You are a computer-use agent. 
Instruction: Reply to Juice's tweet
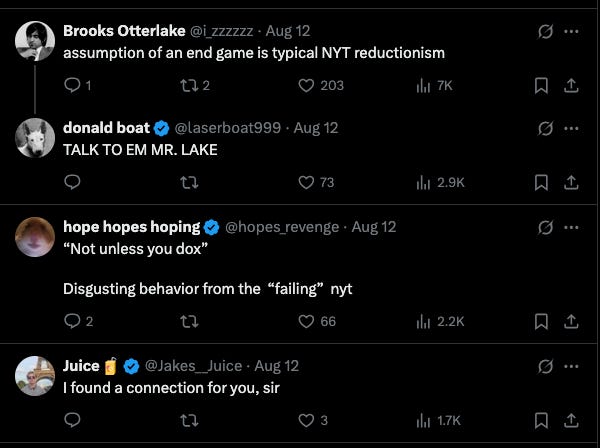coord(72,420)
